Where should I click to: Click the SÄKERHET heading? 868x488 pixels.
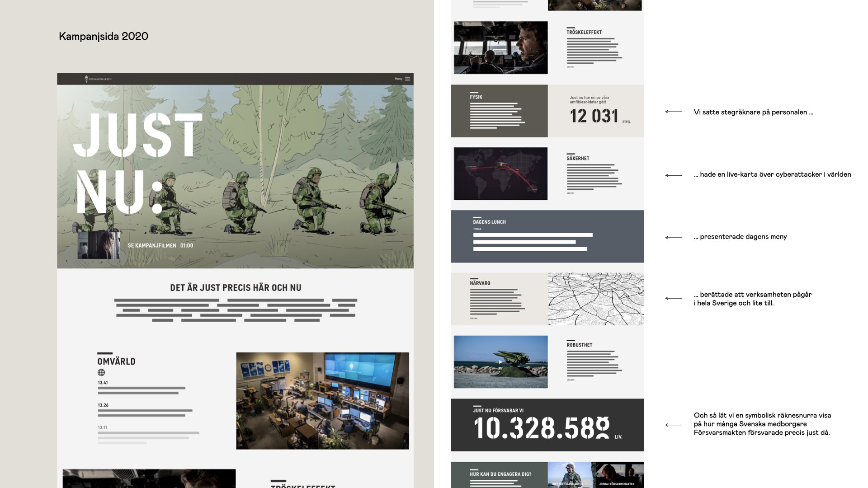(578, 159)
